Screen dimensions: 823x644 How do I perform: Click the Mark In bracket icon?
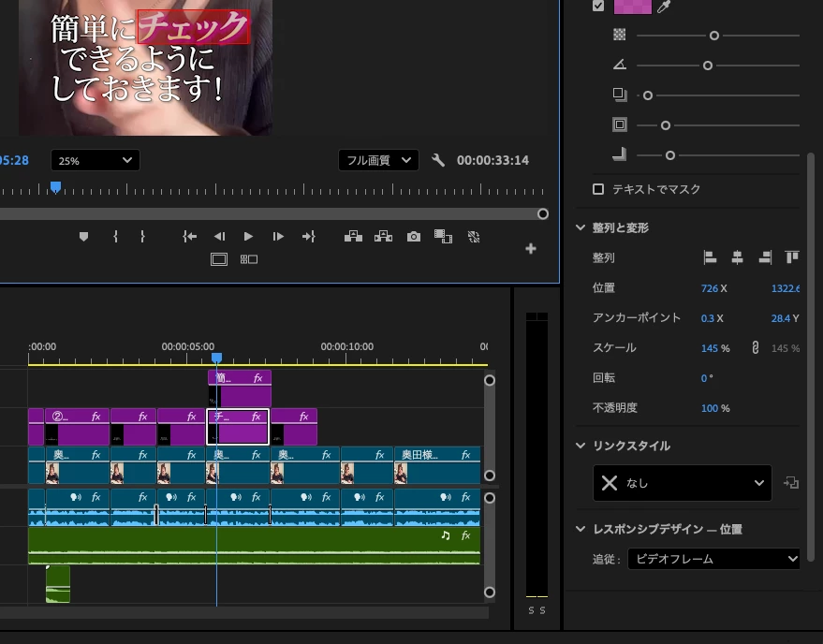(115, 237)
